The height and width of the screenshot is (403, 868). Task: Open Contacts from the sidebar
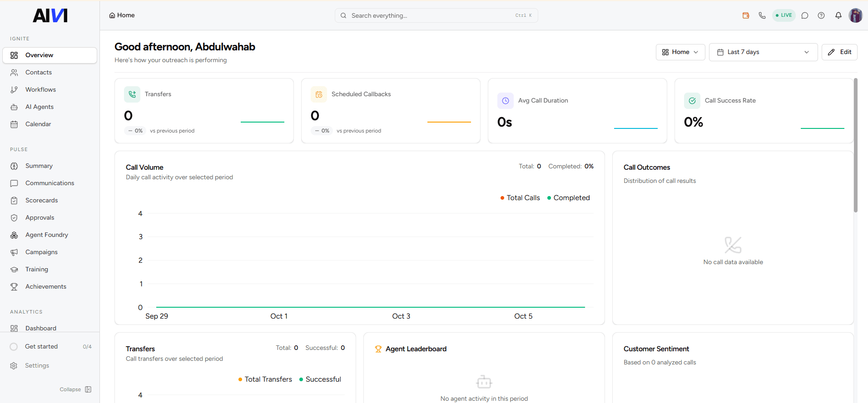(50, 73)
